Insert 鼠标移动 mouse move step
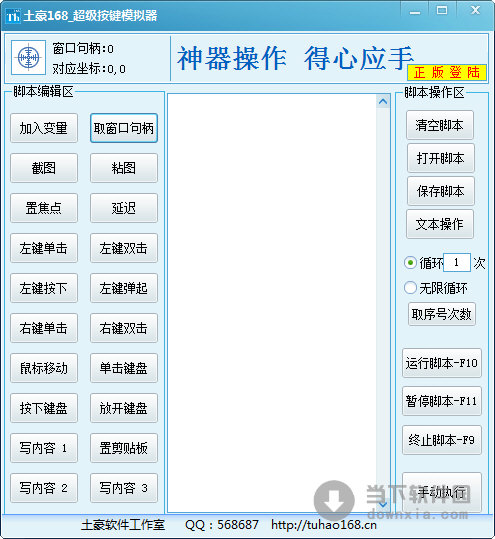This screenshot has width=495, height=539. (44, 368)
